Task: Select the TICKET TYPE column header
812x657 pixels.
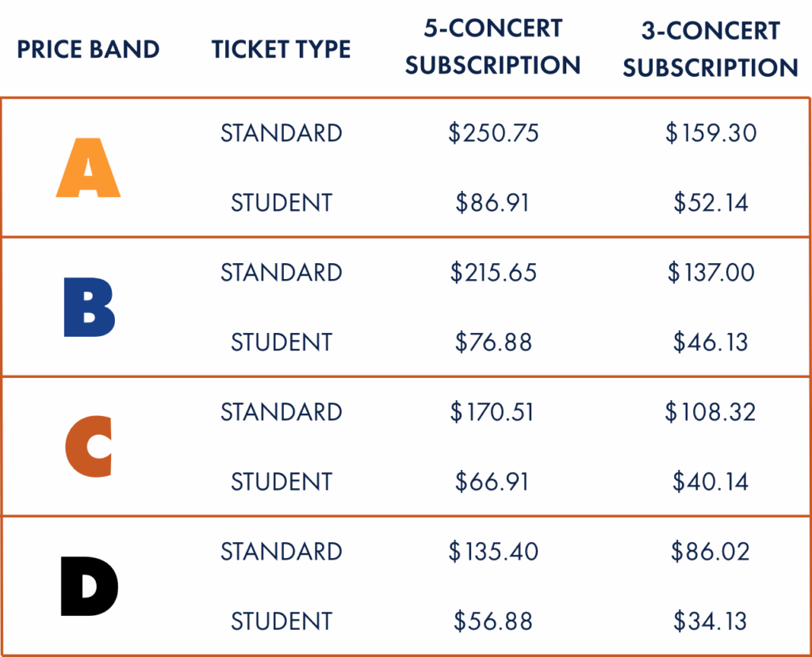Action: [x=282, y=50]
